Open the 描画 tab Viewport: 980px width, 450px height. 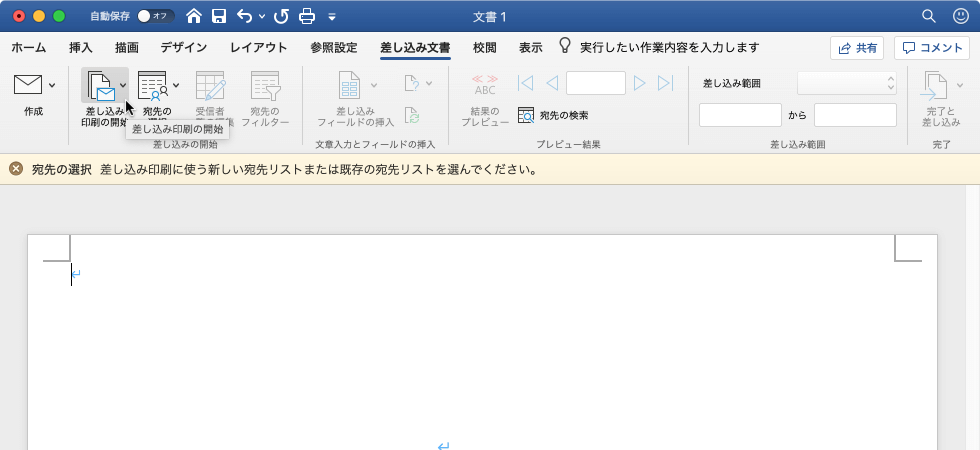(x=127, y=48)
